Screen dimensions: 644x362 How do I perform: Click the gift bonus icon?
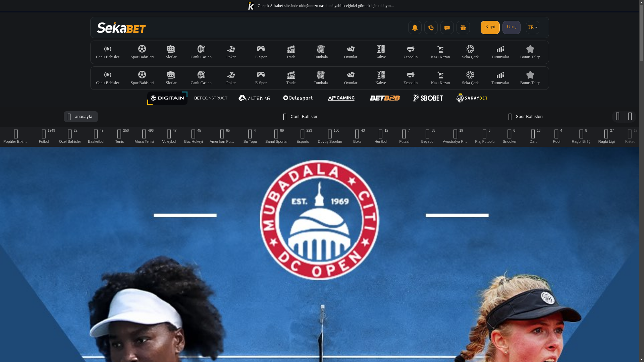coord(463,27)
